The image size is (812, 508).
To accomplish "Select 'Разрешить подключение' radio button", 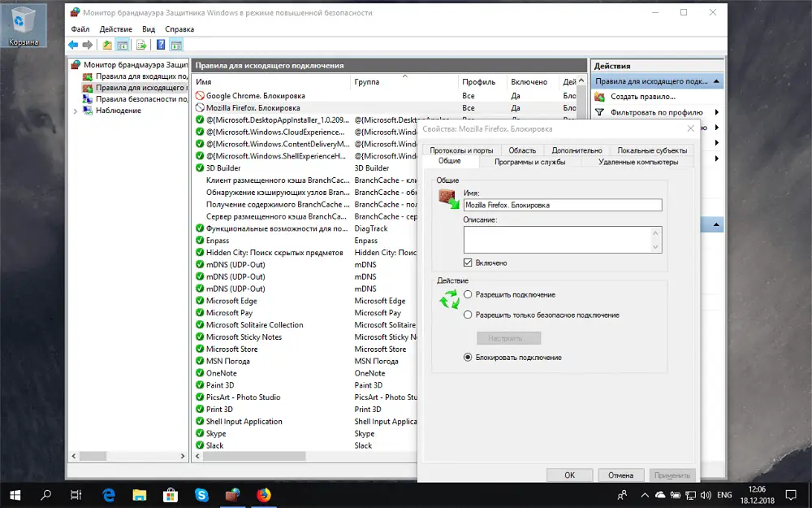I will coord(468,294).
